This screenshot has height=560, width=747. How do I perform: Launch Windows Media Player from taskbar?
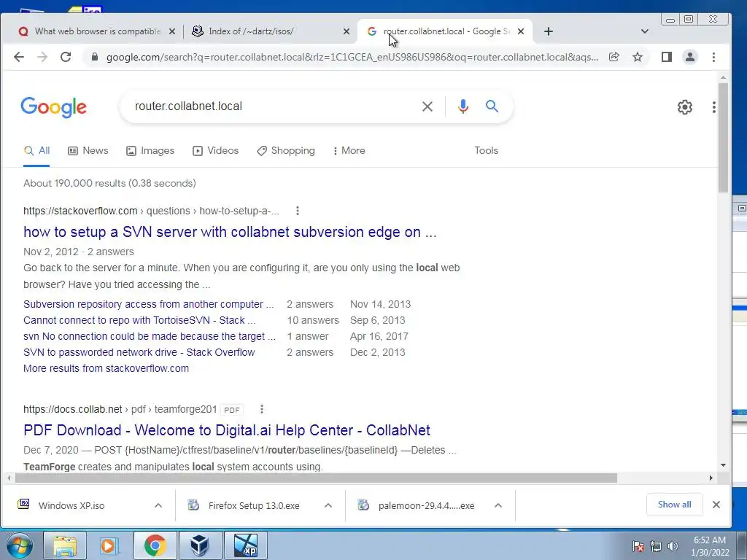[110, 545]
